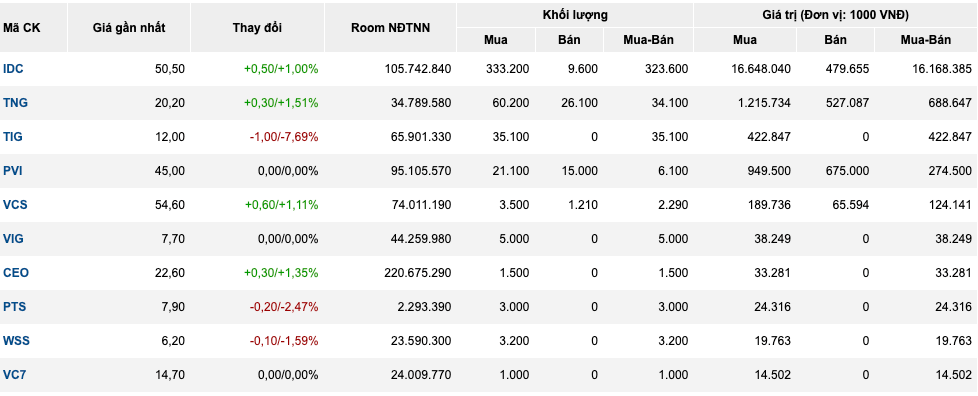This screenshot has width=978, height=396.
Task: Click the Khối lượng group header
Action: (x=574, y=15)
